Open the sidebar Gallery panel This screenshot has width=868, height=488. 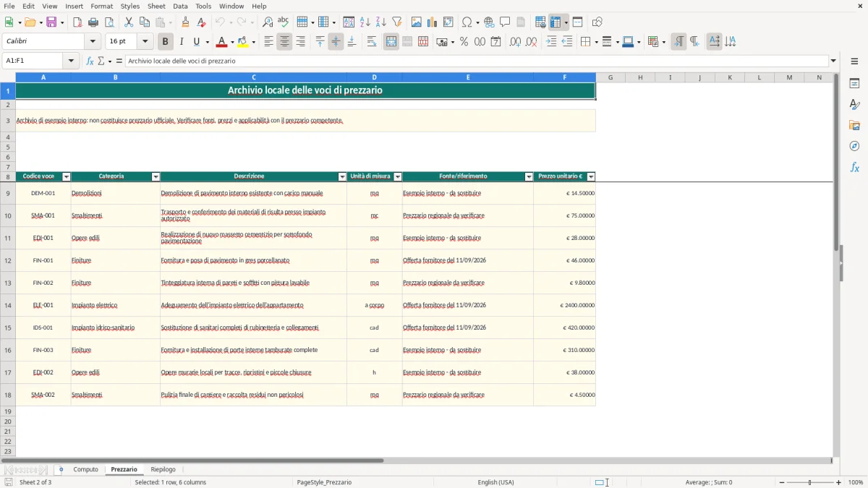854,126
